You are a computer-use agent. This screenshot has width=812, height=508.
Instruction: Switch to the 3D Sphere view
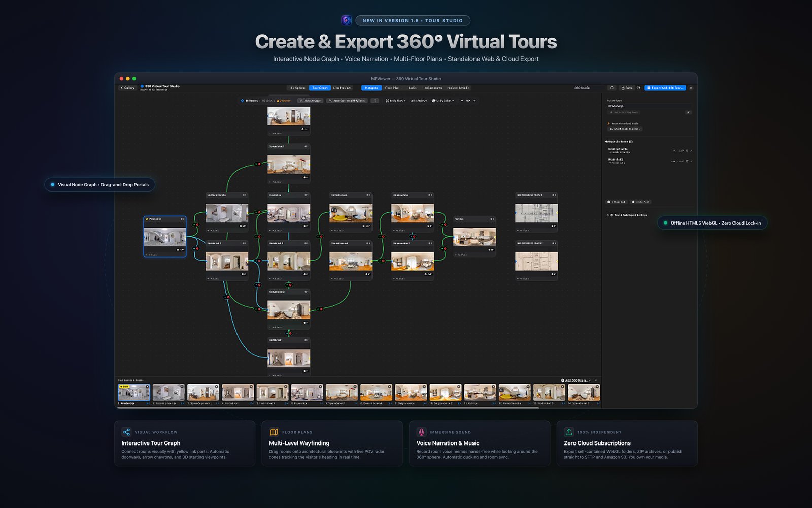(298, 88)
